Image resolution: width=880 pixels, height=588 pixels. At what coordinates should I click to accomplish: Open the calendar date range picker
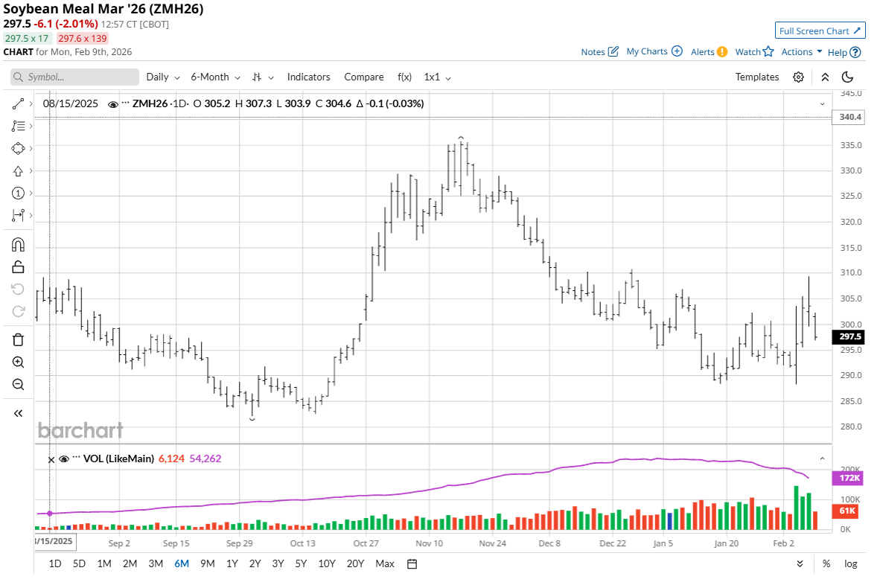[412, 564]
